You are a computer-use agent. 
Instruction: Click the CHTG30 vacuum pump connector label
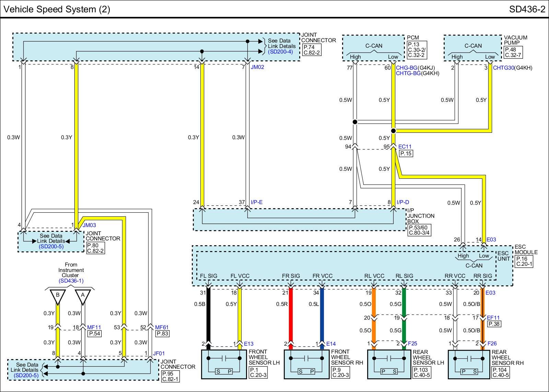[x=503, y=68]
